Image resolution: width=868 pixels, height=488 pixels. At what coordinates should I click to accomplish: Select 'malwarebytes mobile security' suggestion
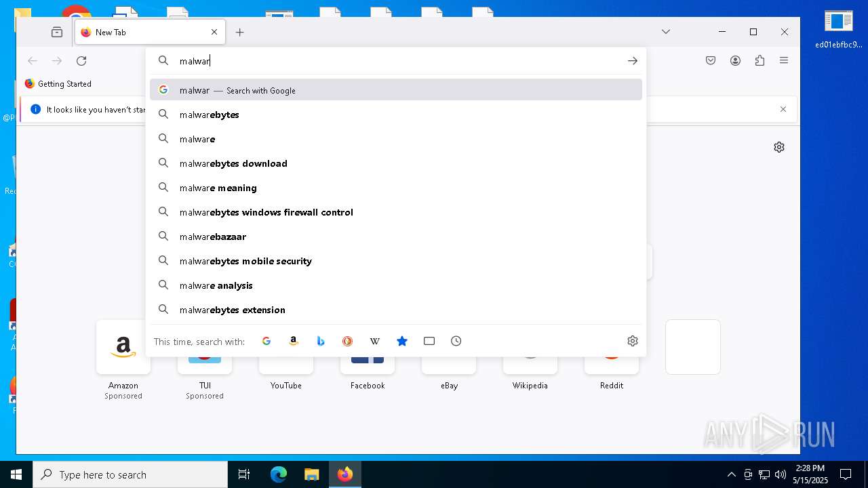(x=396, y=261)
